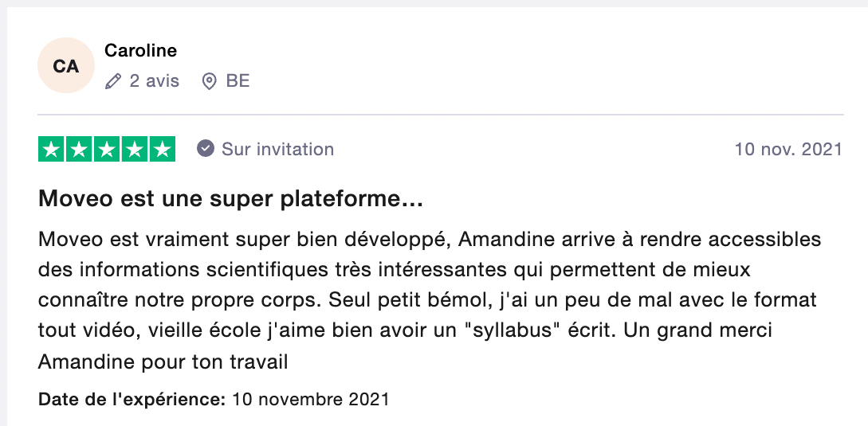Open Caroline's reviewer profile name
868x426 pixels.
coord(140,51)
